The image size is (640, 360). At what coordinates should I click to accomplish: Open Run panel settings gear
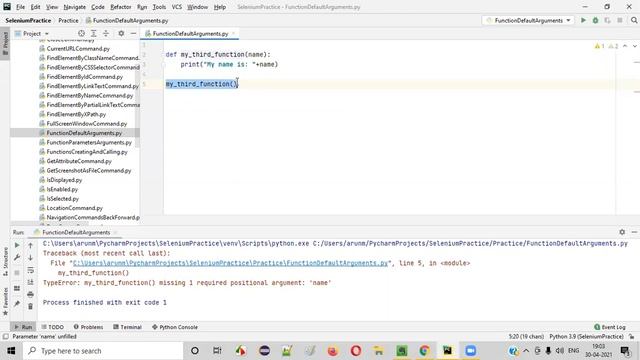coord(622,232)
